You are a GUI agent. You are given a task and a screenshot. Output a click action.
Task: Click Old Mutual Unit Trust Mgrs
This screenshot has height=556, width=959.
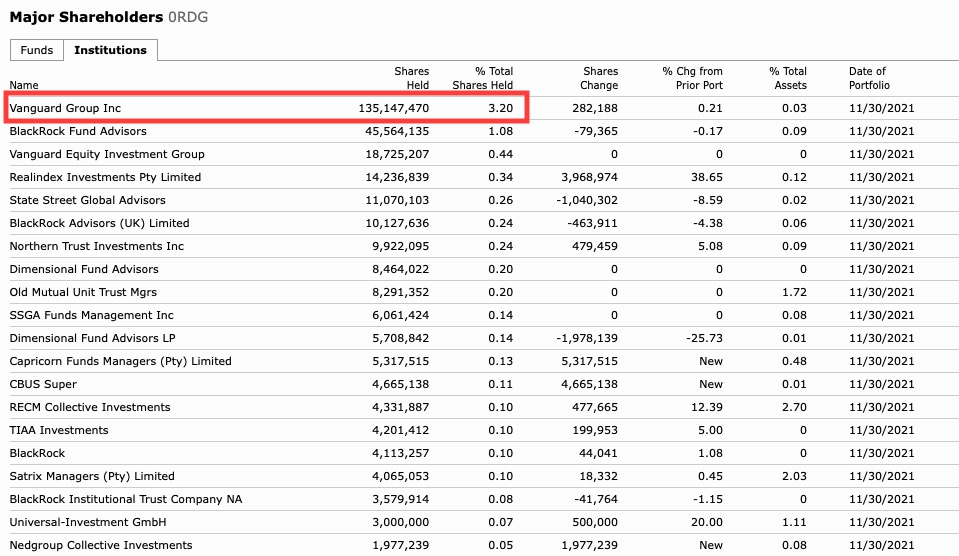tap(83, 292)
